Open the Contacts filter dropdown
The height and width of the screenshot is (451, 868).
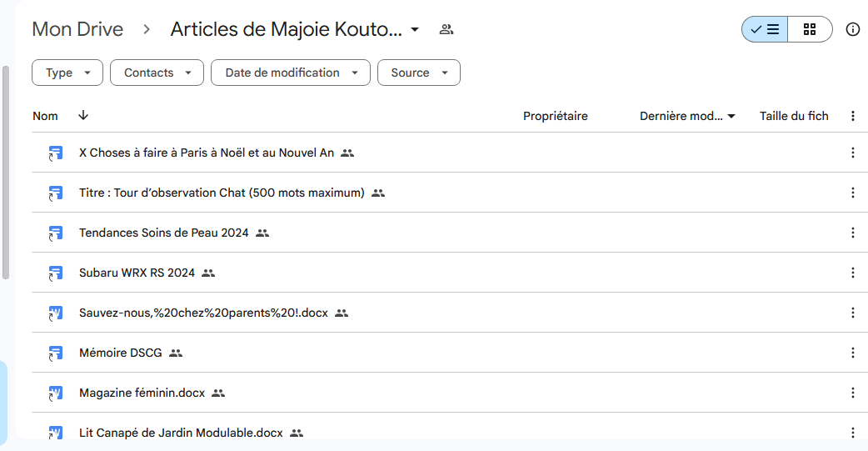coord(157,73)
